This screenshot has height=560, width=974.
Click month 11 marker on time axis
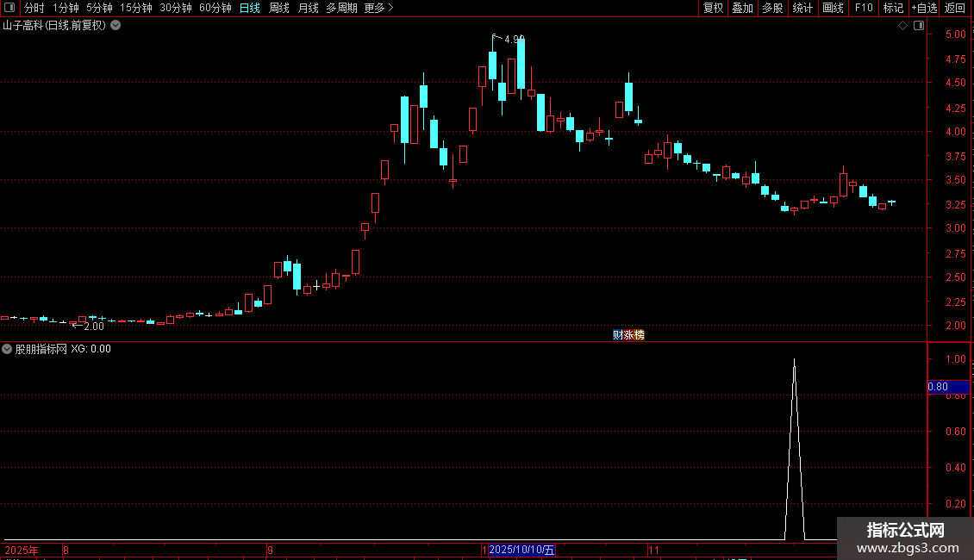coord(653,550)
